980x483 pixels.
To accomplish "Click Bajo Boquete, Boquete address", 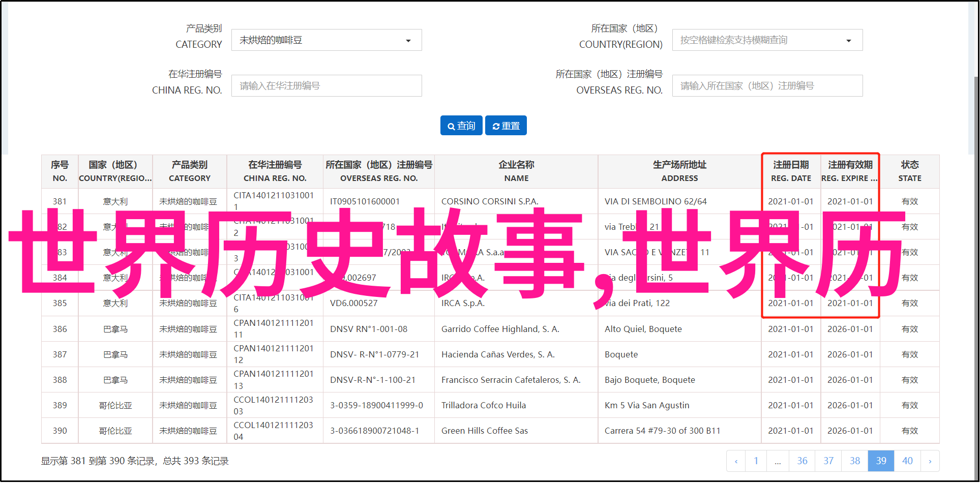I will click(650, 380).
